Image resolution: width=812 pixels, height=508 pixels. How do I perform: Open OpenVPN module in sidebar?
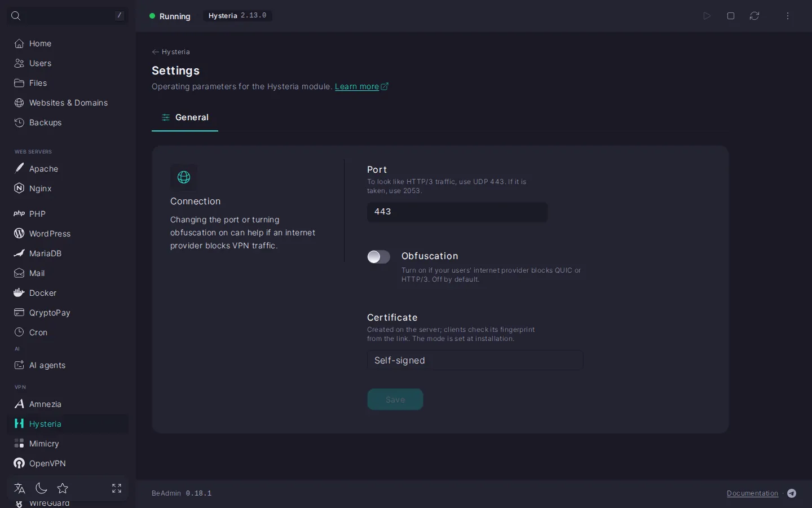click(x=68, y=463)
